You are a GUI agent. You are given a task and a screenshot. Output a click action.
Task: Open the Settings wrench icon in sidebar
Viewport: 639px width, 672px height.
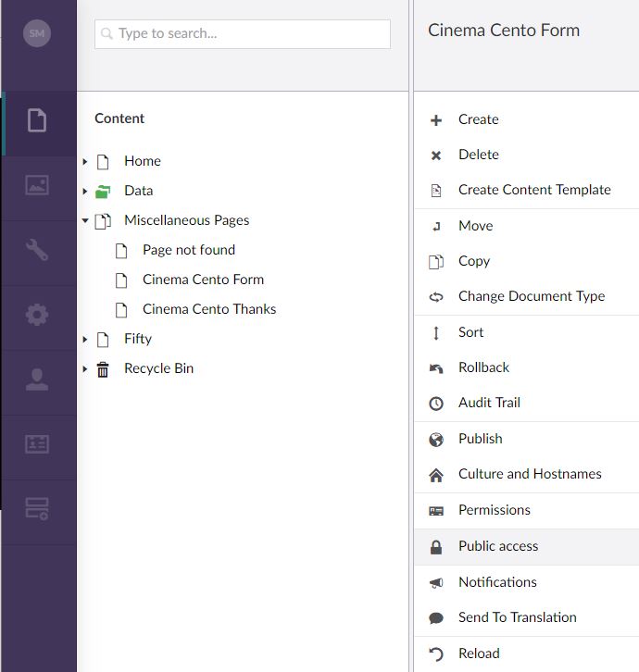37,250
